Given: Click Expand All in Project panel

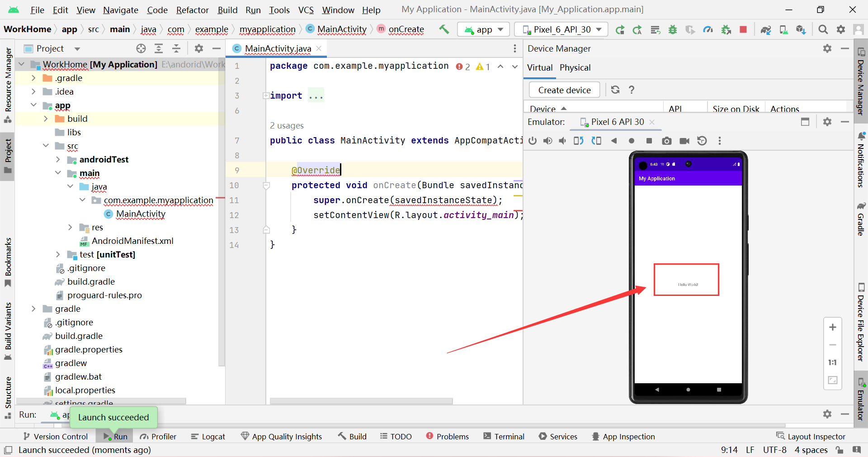Looking at the screenshot, I should click(x=159, y=48).
